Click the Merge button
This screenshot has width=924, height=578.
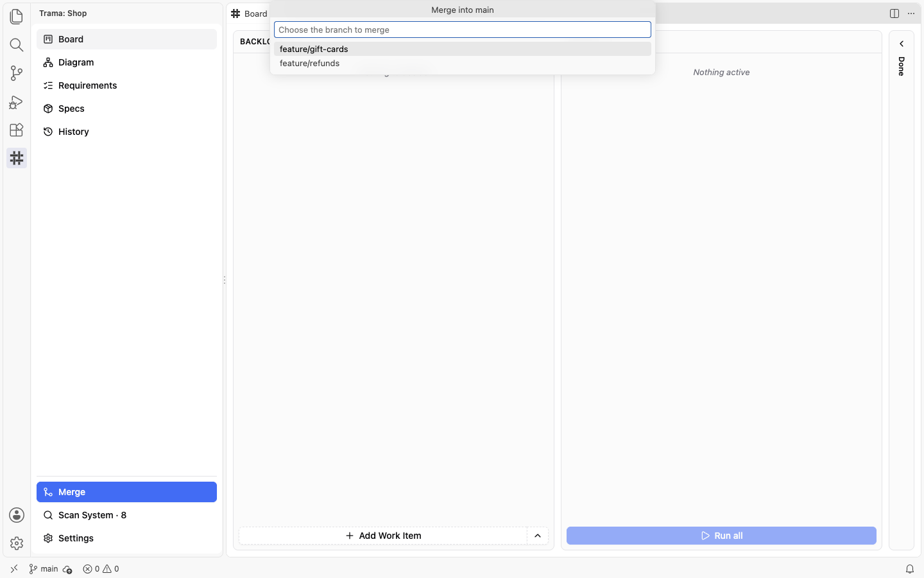[126, 492]
